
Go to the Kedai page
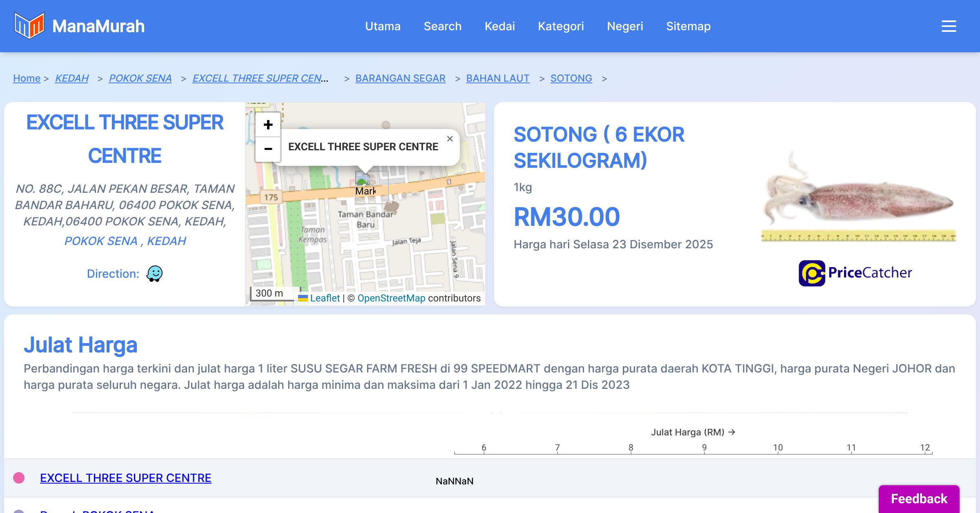(x=499, y=26)
